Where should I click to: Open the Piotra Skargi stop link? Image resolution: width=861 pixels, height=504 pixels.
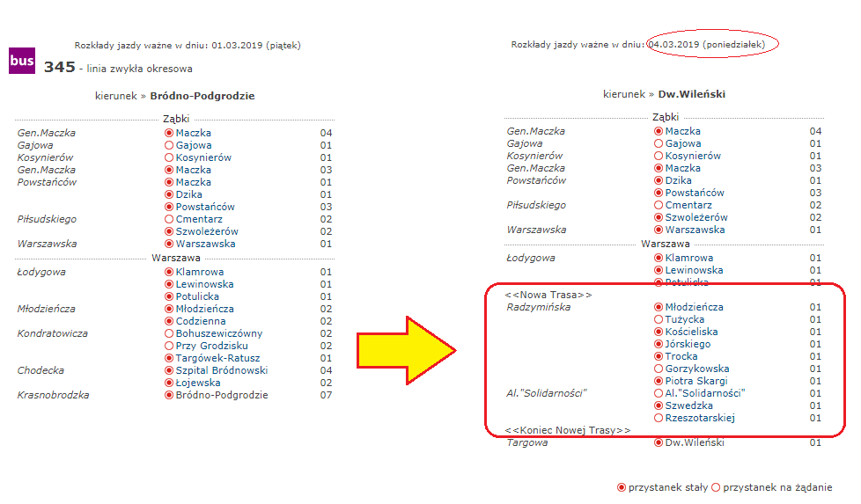[x=696, y=381]
